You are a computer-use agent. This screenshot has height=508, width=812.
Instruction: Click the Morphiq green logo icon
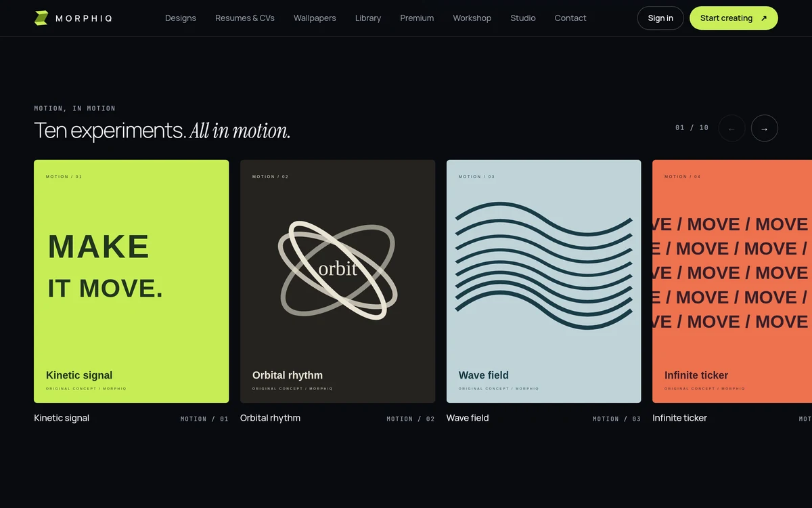41,18
